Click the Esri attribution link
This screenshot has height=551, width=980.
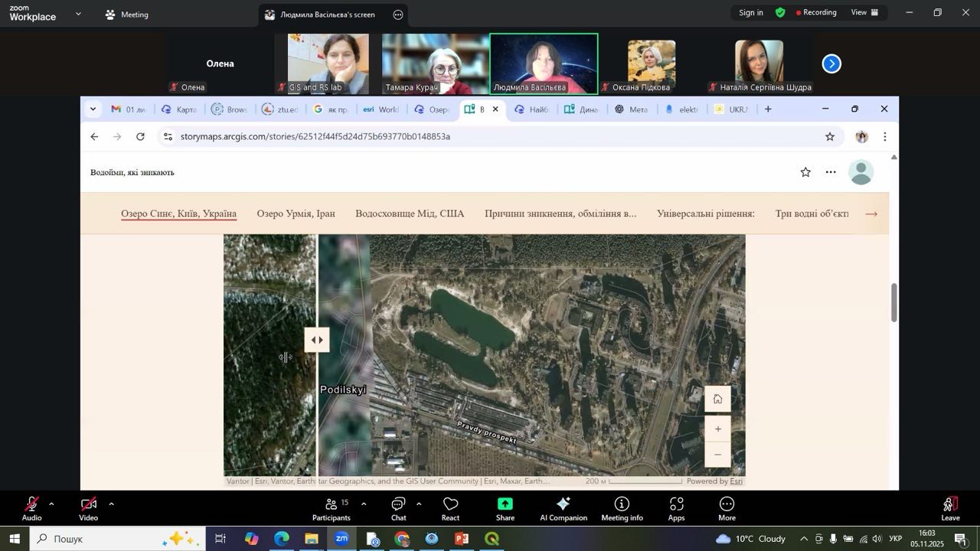(736, 481)
